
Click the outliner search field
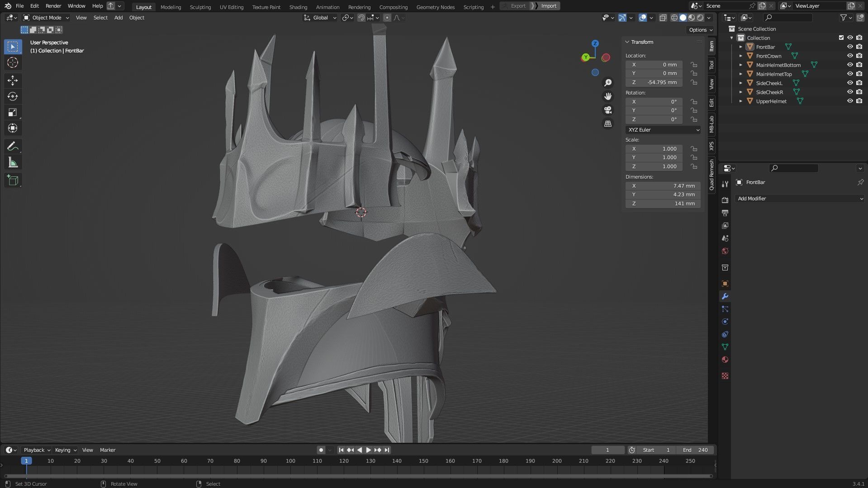click(787, 18)
